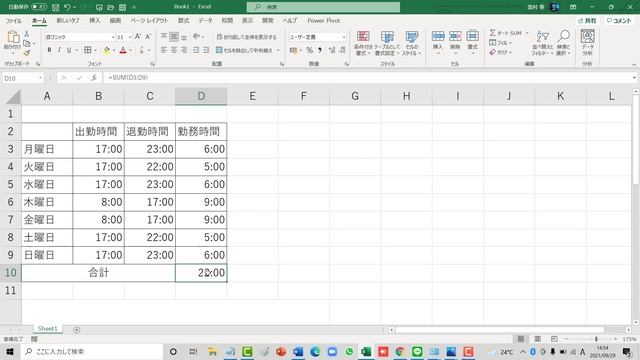
Task: Click the Decrease Indent icon
Action: pos(196,50)
